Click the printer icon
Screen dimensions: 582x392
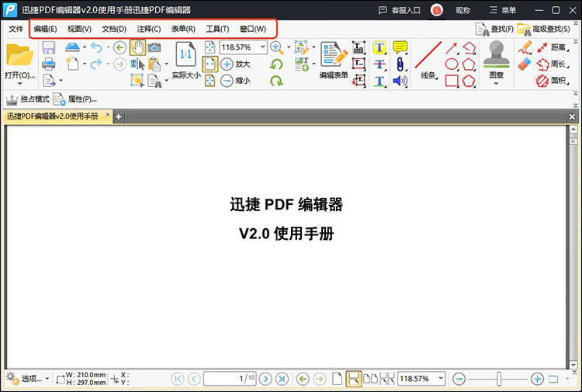(x=49, y=64)
